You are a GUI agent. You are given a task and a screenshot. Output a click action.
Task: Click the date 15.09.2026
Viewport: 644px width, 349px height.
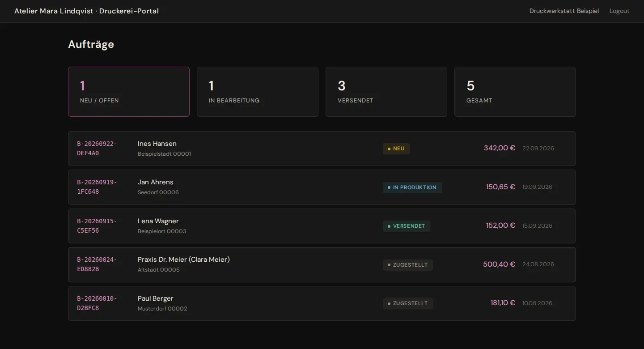pos(537,226)
